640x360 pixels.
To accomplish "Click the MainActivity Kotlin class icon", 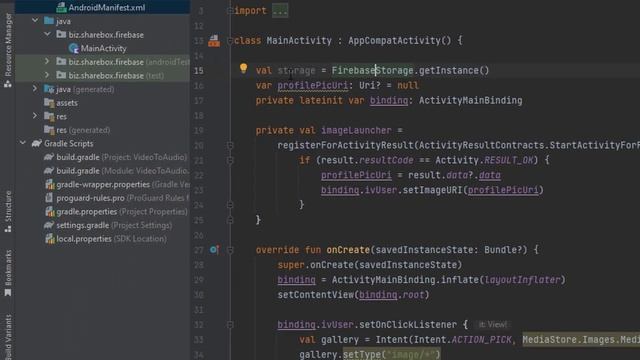I will tap(73, 48).
